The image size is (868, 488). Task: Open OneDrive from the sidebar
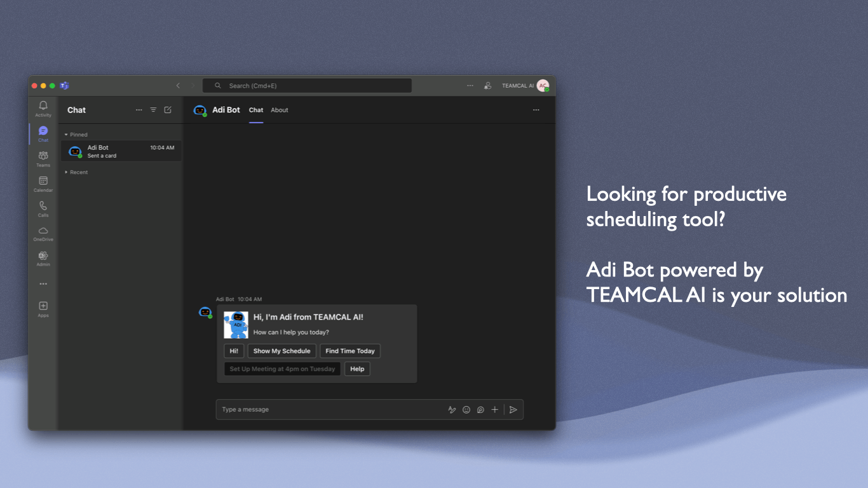click(43, 234)
